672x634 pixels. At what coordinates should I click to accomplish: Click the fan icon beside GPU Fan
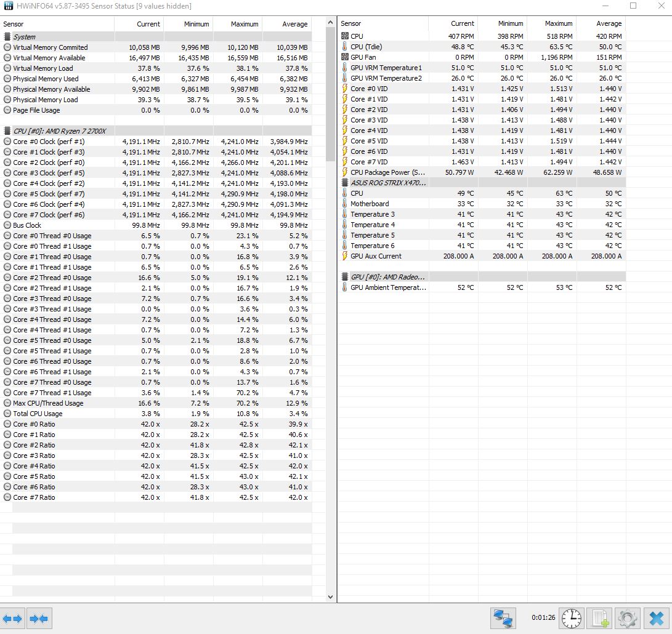coord(344,57)
